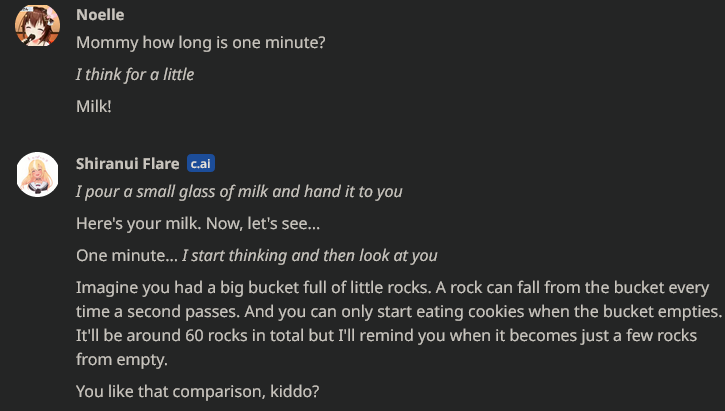Click the word 'cookies' in the reply
Image resolution: width=725 pixels, height=411 pixels.
click(x=496, y=312)
